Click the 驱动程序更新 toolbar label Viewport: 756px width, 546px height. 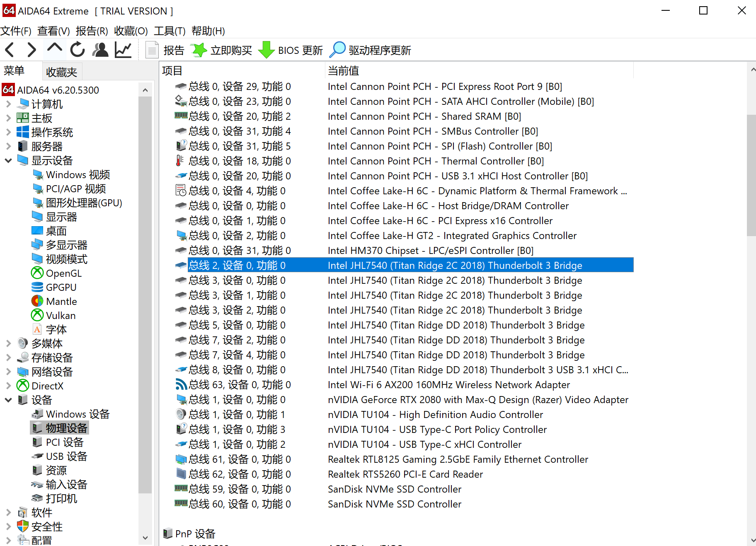click(380, 51)
